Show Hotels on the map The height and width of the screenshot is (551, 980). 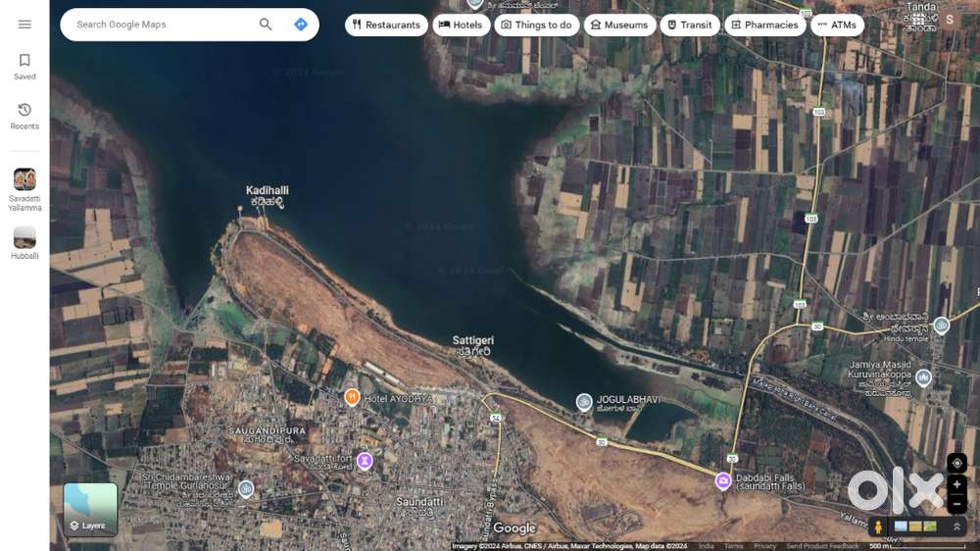(x=461, y=25)
